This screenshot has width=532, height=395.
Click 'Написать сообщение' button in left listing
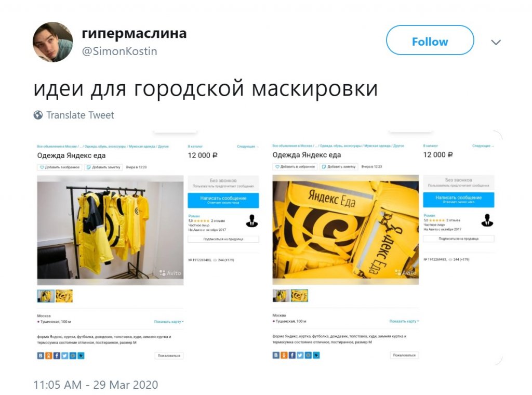point(223,200)
